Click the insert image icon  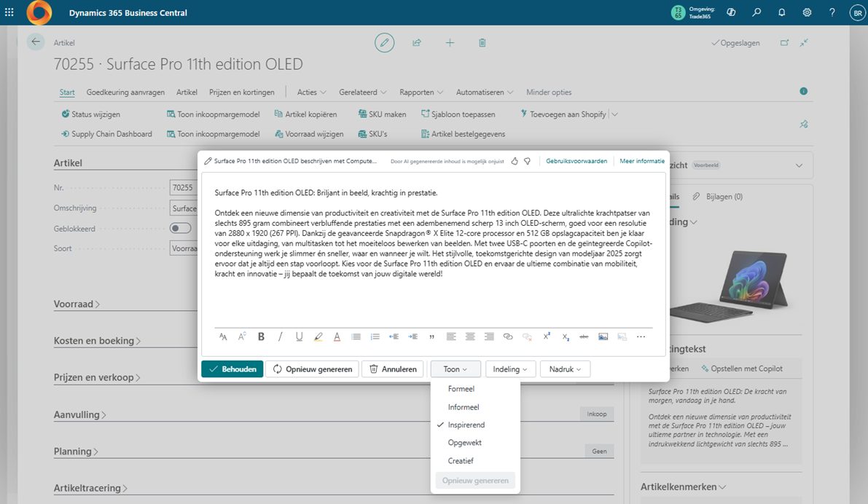603,336
